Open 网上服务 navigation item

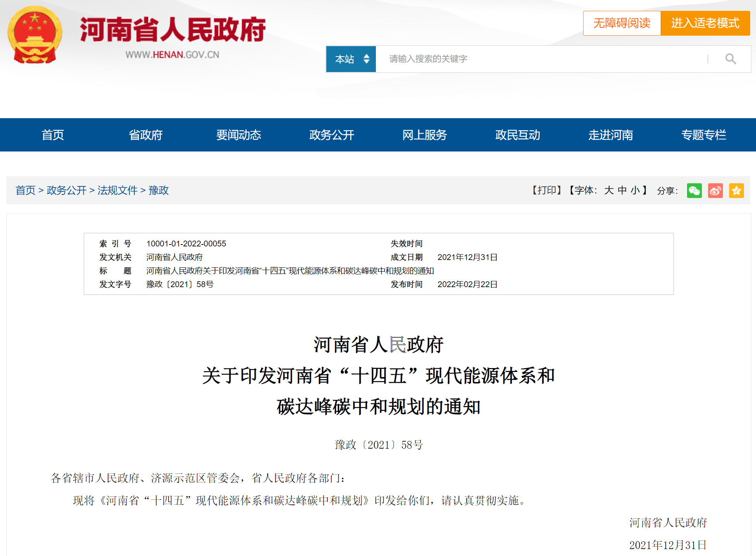point(425,135)
